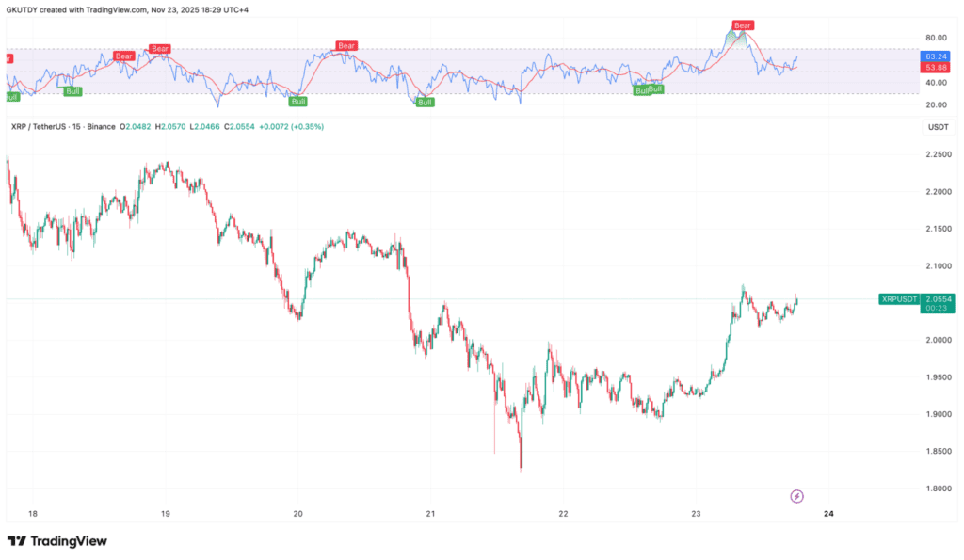The width and height of the screenshot is (964, 560).
Task: Click the red 53.88 RSI average tag
Action: pos(938,68)
